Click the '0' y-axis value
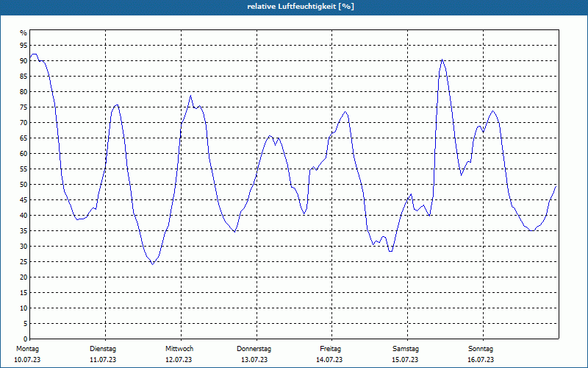 point(26,339)
